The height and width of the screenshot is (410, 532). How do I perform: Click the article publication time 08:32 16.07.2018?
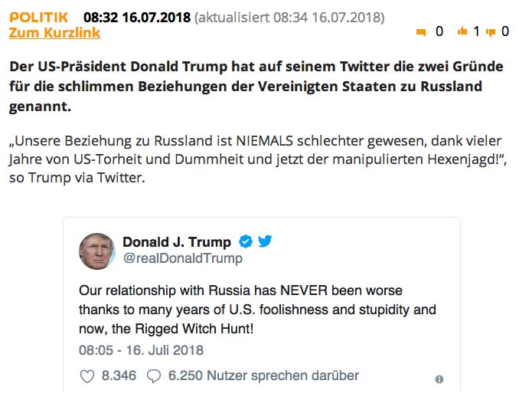(x=136, y=17)
